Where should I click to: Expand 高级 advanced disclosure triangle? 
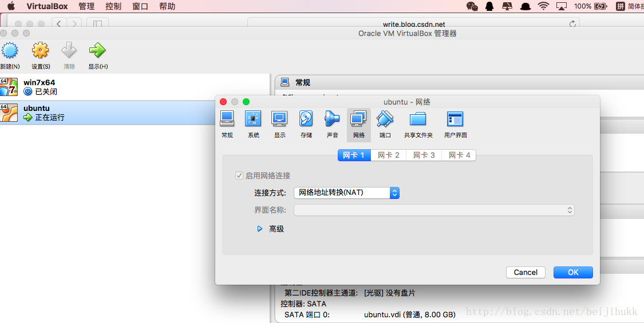coord(259,229)
